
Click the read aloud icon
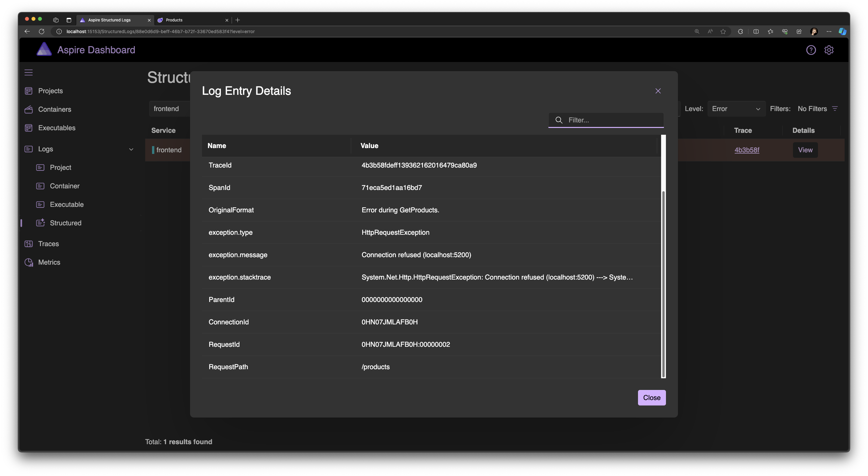(710, 31)
